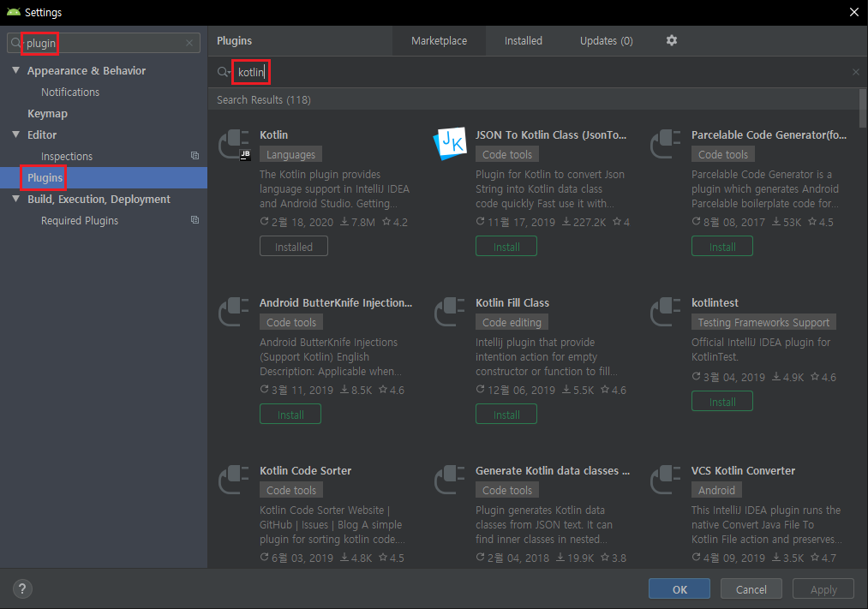Screen dimensions: 868x609
Task: Click Code editing tag on Kotlin Fill Class
Action: (512, 322)
